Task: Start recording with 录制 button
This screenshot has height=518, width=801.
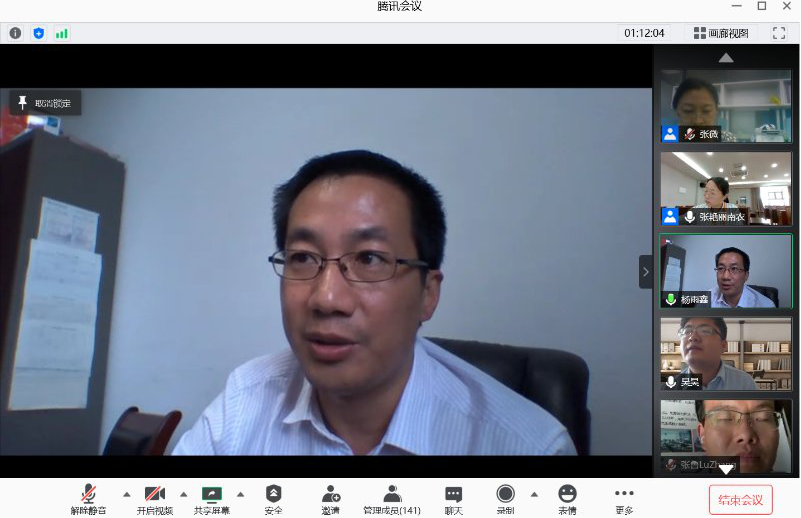Action: 505,497
